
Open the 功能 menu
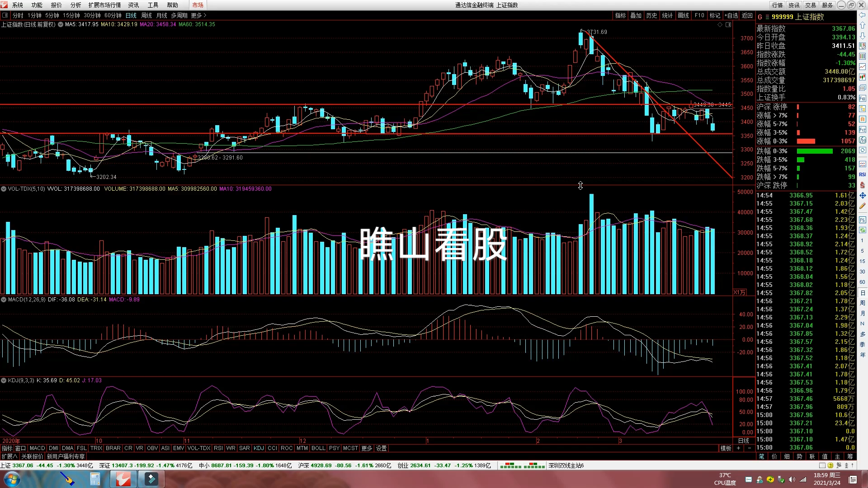point(37,5)
